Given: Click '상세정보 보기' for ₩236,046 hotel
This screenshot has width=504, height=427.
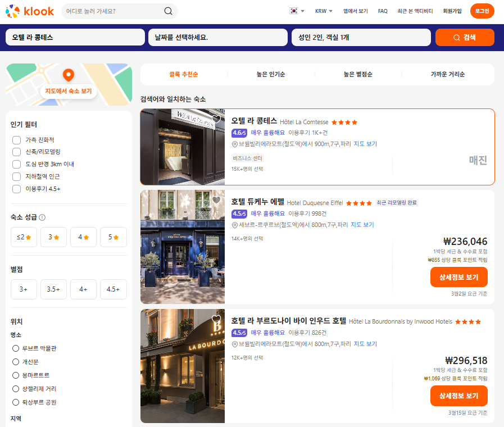Looking at the screenshot, I should (458, 278).
